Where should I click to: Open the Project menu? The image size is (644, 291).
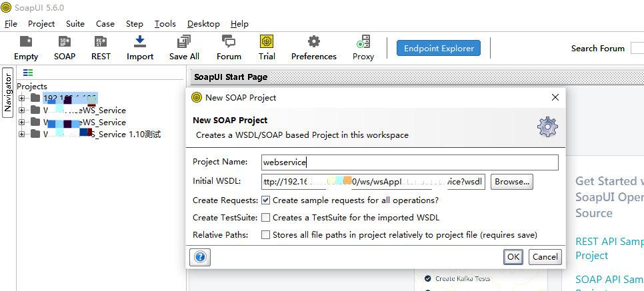point(41,24)
